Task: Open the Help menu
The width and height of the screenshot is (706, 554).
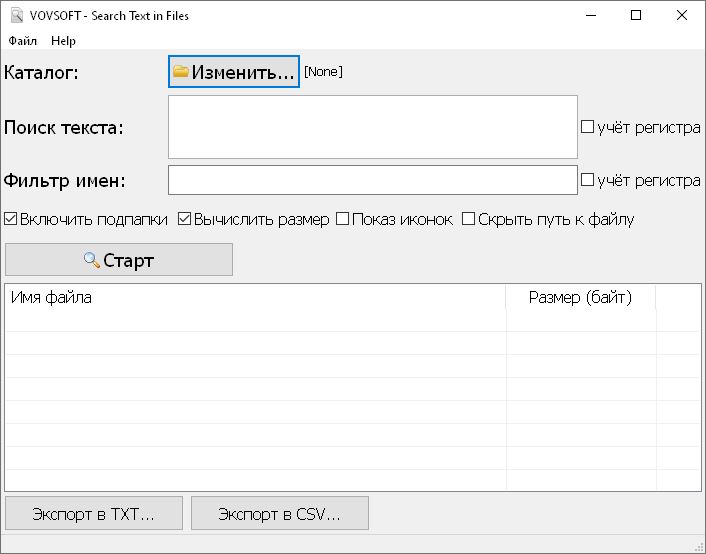Action: click(x=63, y=41)
